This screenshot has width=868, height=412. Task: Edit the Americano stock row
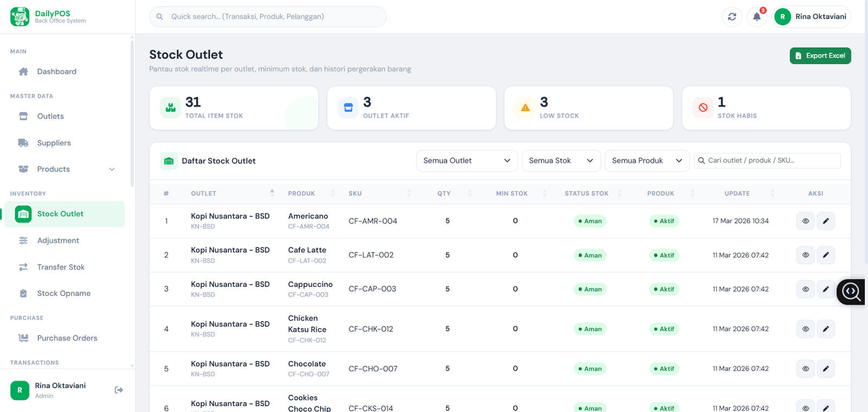point(826,221)
